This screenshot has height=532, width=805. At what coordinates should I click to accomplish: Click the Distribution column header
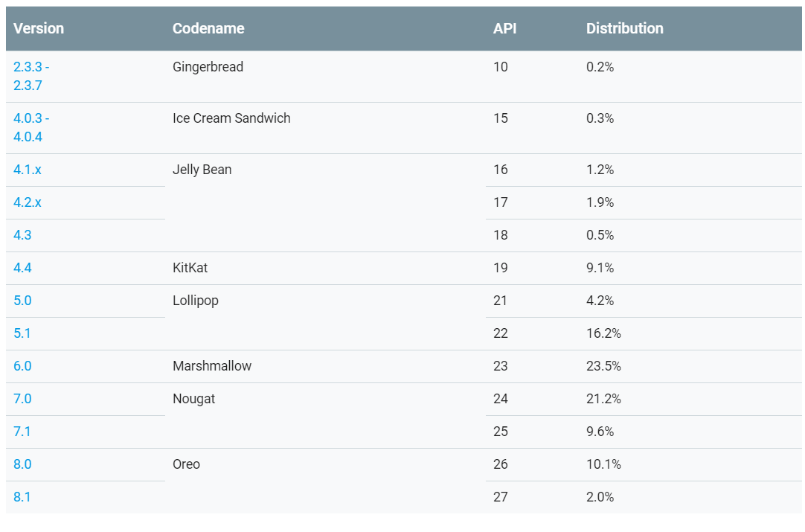(624, 28)
